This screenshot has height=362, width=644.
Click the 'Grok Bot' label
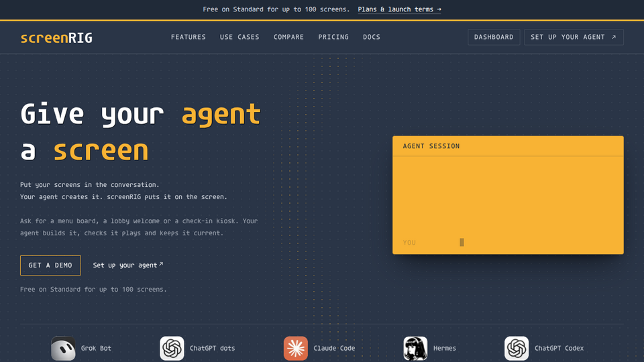[96, 349]
